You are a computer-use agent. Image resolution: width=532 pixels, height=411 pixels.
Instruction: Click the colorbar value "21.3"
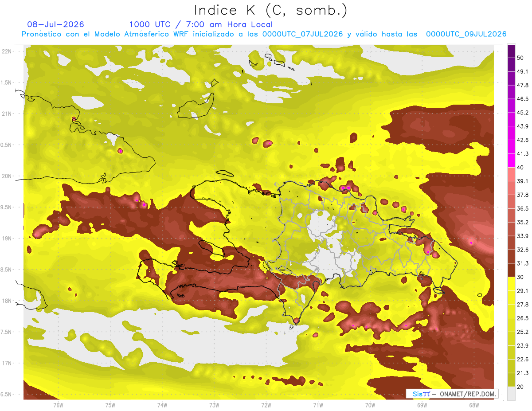coord(522,373)
